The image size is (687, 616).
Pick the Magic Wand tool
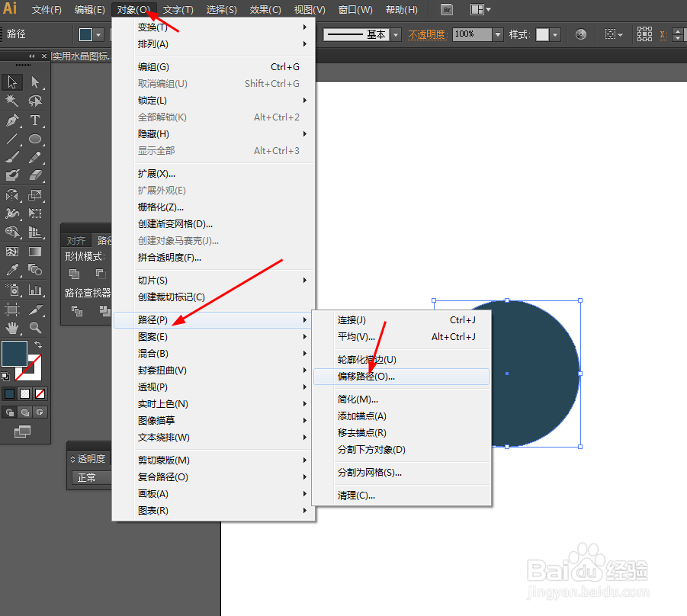pyautogui.click(x=12, y=101)
